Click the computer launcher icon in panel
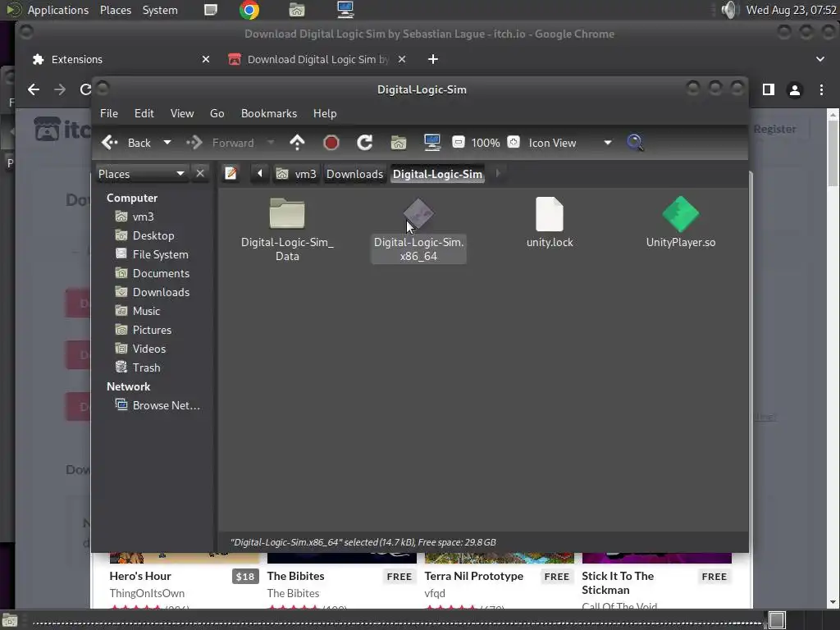 pos(345,10)
